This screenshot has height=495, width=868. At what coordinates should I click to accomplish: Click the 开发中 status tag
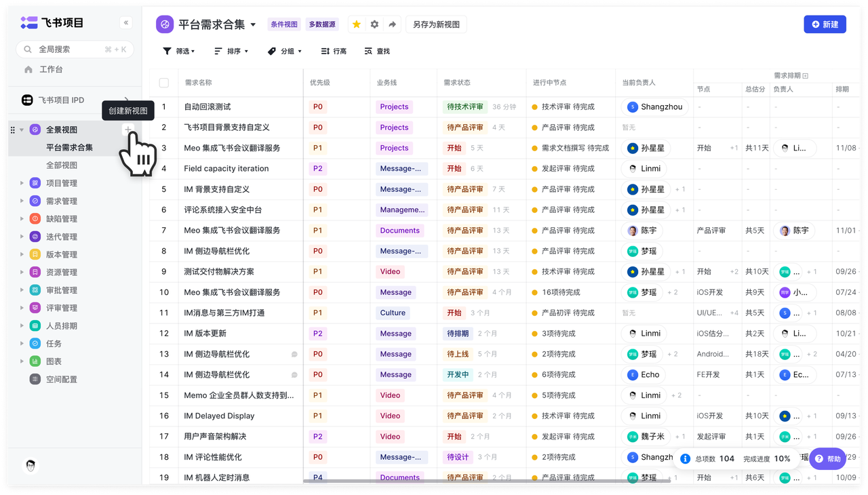coord(458,374)
